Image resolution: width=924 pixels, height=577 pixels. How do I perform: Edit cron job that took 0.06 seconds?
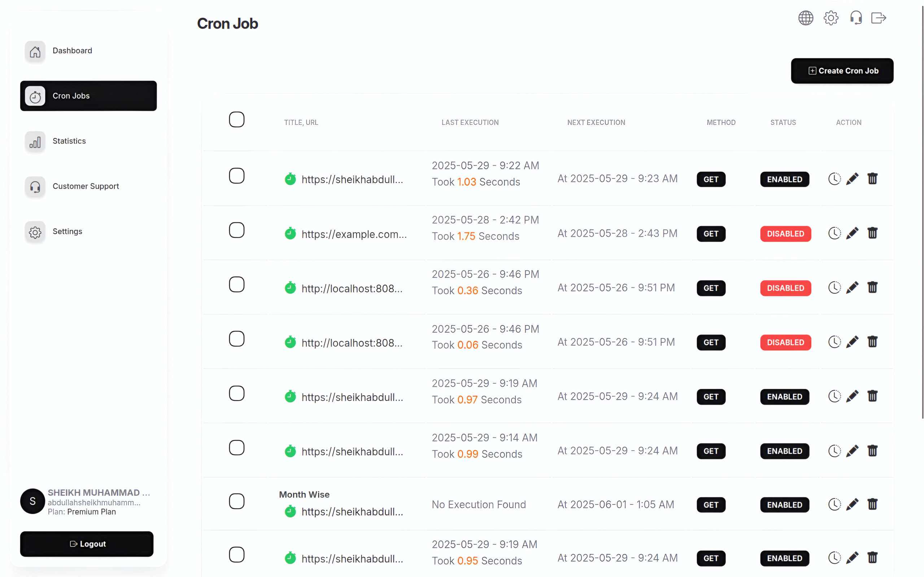click(852, 342)
